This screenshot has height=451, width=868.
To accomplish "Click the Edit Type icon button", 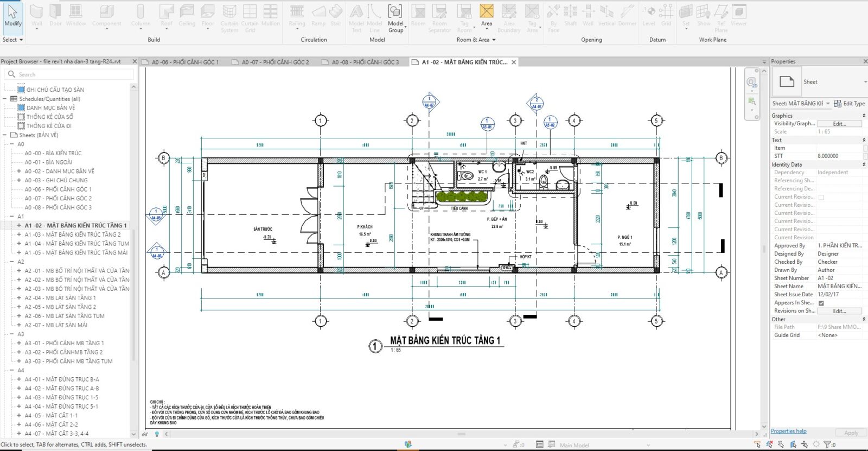I will (x=850, y=104).
